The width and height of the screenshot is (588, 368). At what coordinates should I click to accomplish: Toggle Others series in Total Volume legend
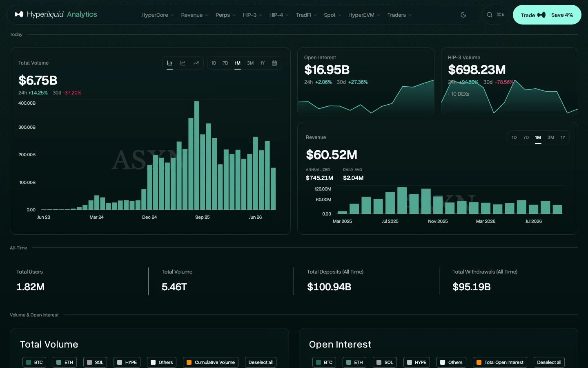coord(162,362)
